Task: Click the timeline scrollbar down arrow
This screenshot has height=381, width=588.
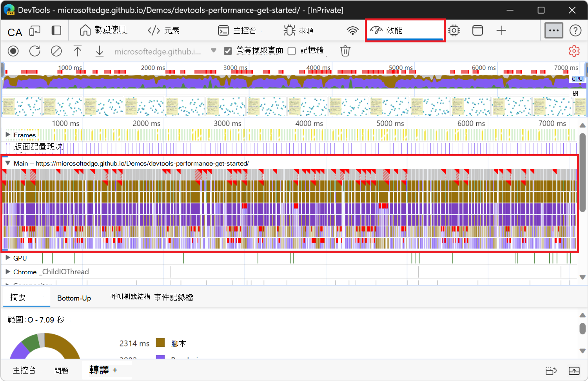Action: (x=583, y=277)
